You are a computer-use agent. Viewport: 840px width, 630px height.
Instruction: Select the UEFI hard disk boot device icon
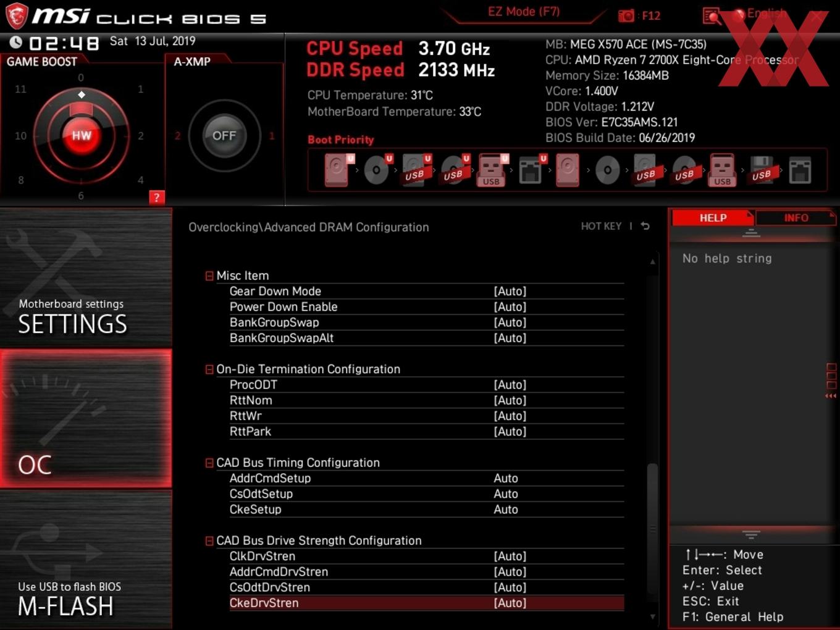(x=338, y=170)
